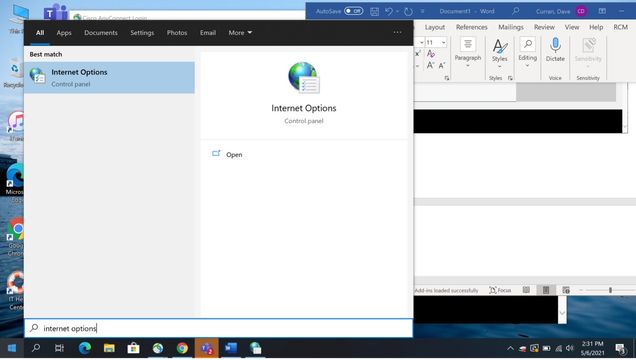The height and width of the screenshot is (360, 636).
Task: Switch to the All search tab
Action: point(40,32)
